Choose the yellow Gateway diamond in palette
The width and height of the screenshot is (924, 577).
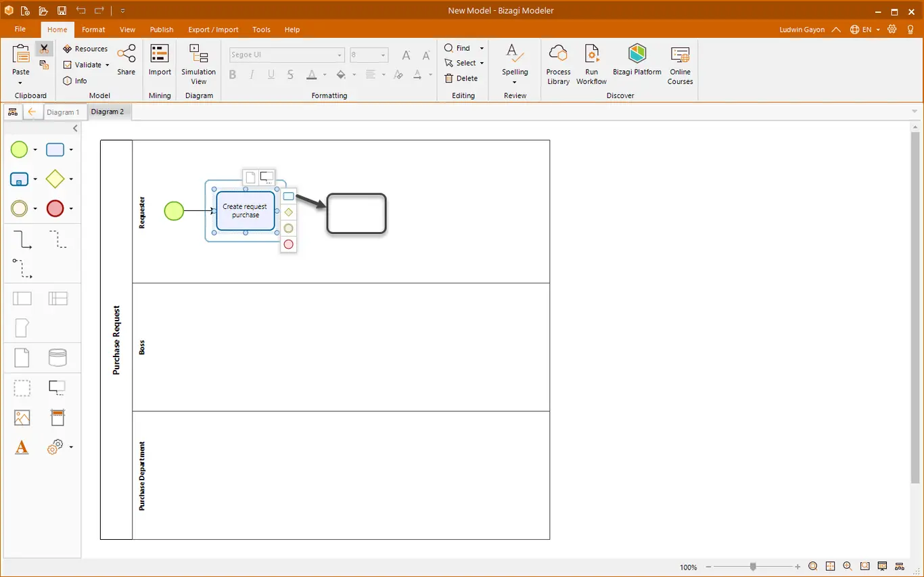[55, 179]
